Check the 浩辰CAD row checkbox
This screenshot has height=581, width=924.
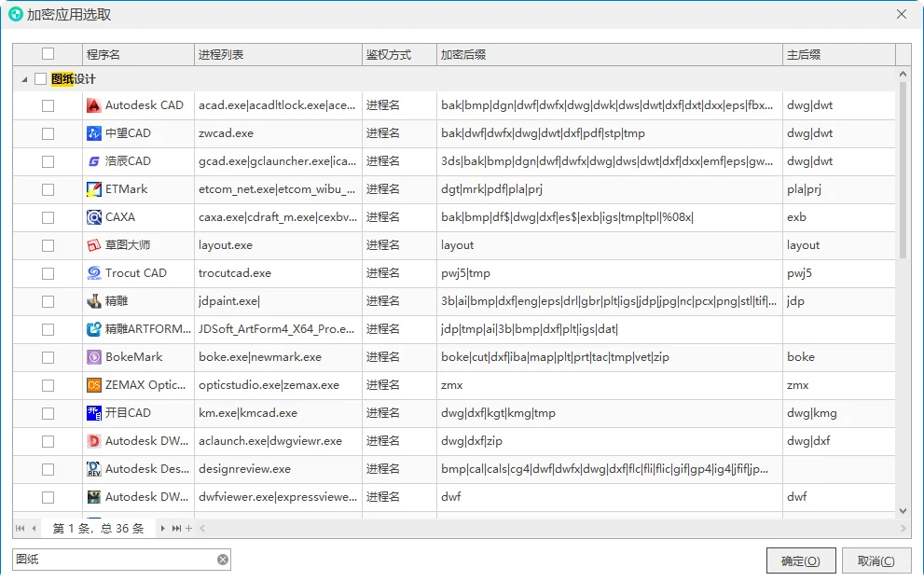[x=48, y=161]
